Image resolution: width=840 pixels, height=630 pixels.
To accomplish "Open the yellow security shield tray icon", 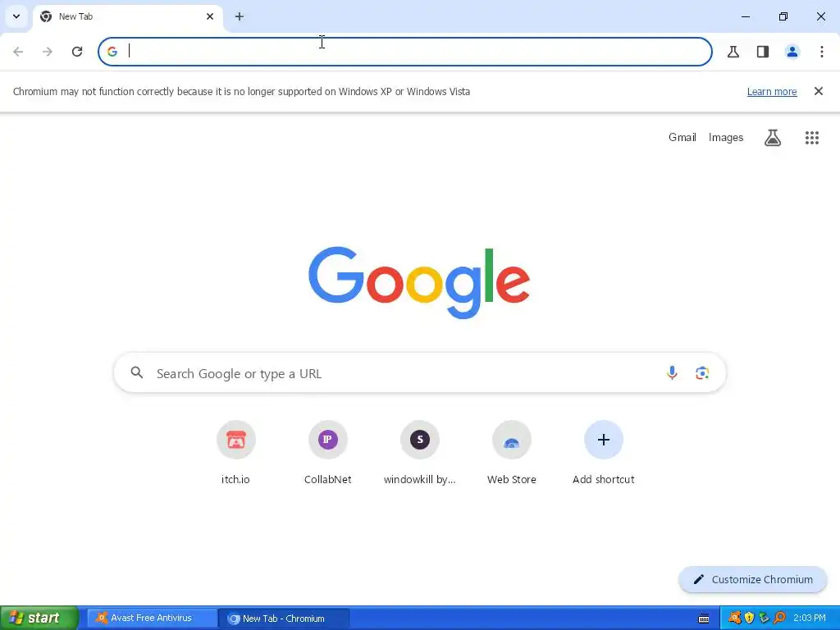I will 750,619.
